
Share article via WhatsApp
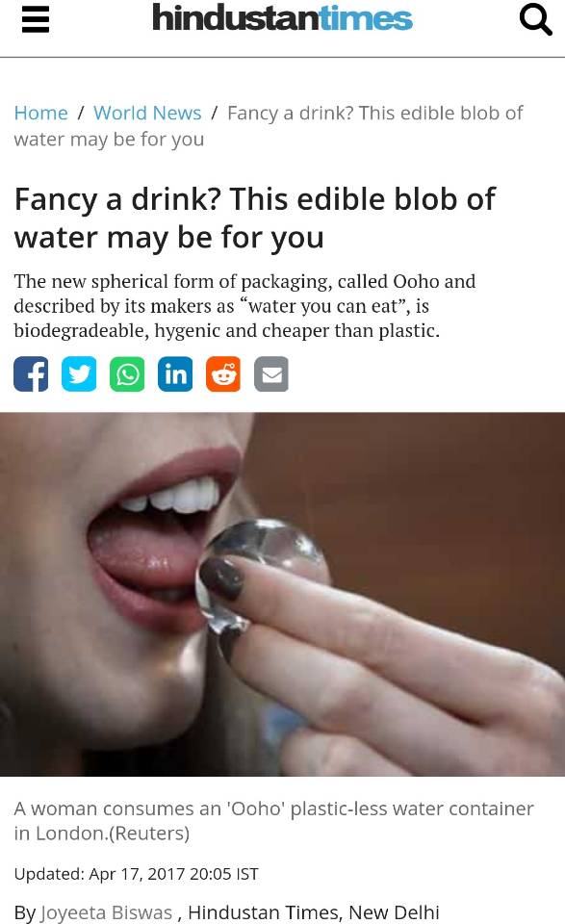127,374
